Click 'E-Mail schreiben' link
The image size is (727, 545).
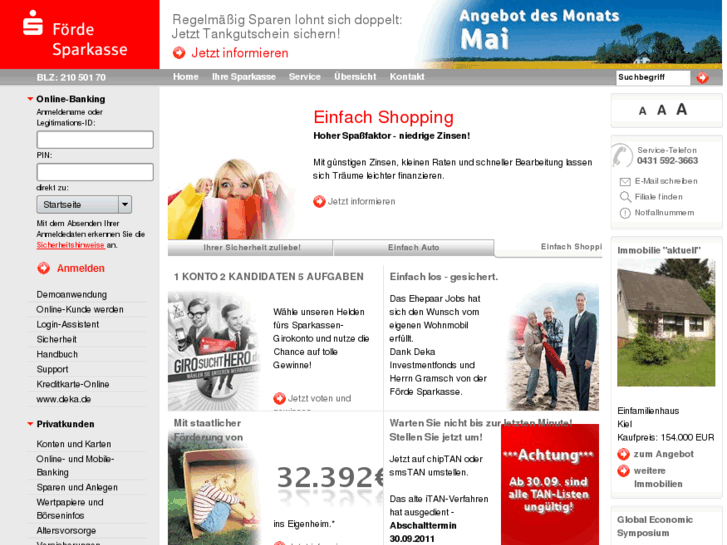click(666, 181)
